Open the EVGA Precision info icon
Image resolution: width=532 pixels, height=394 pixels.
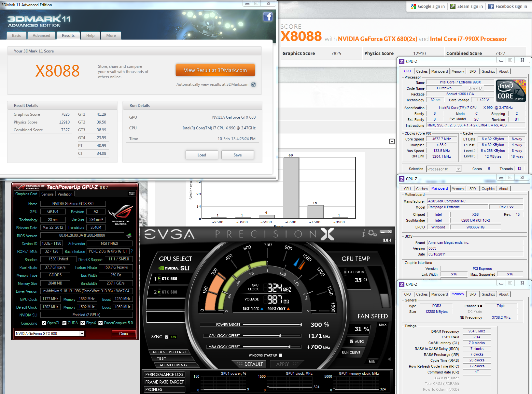364,233
